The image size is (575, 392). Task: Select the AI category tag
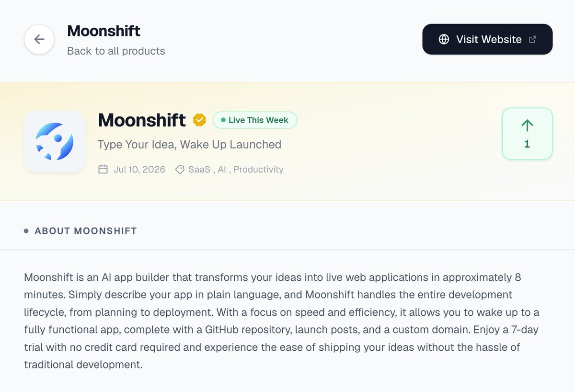(x=222, y=170)
